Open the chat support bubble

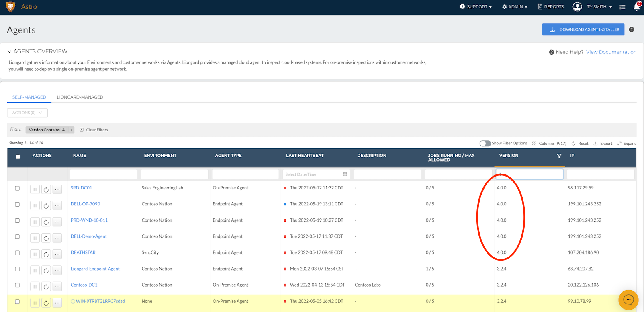(x=628, y=300)
